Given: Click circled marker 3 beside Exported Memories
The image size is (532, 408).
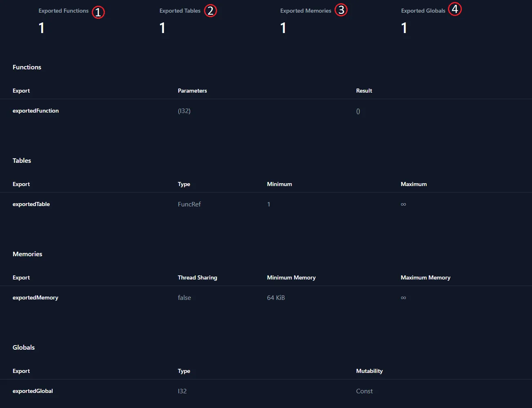Looking at the screenshot, I should [341, 10].
